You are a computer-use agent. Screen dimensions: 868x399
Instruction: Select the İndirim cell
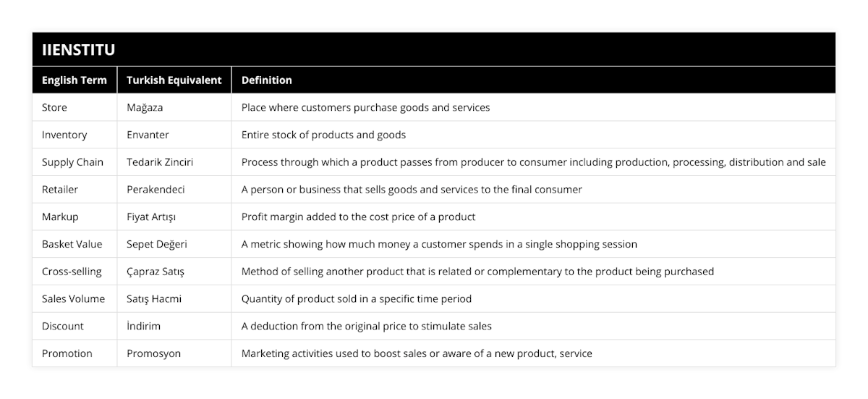pos(143,326)
